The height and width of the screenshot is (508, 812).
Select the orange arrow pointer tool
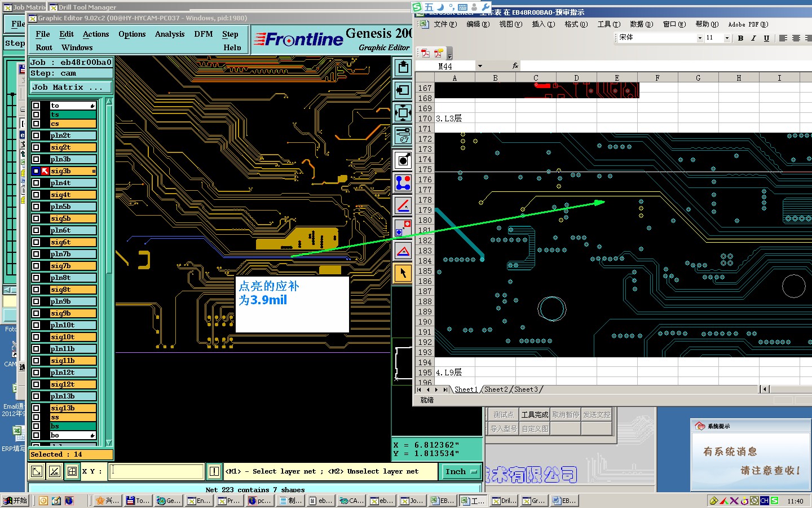point(403,273)
